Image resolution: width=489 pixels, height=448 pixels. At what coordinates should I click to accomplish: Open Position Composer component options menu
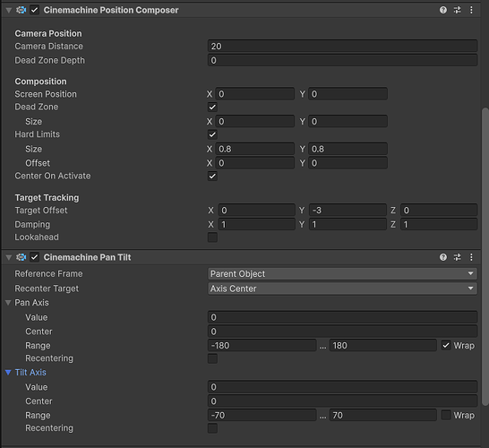click(471, 10)
